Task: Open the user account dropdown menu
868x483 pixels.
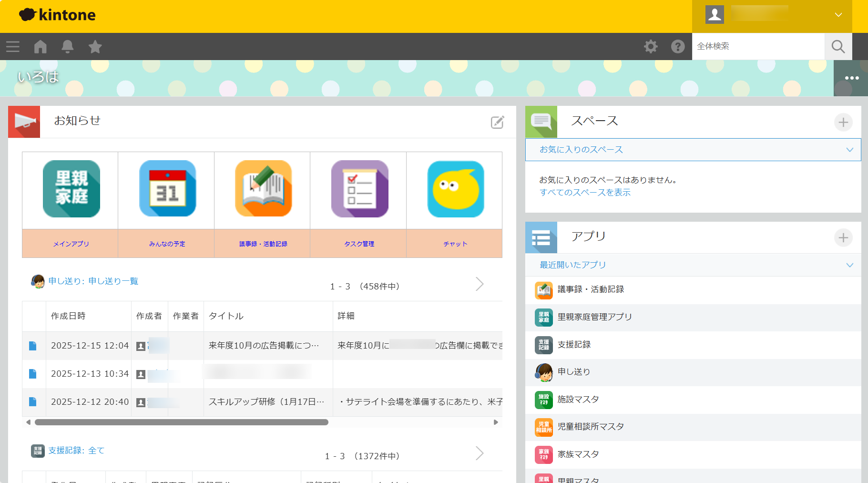Action: [838, 15]
